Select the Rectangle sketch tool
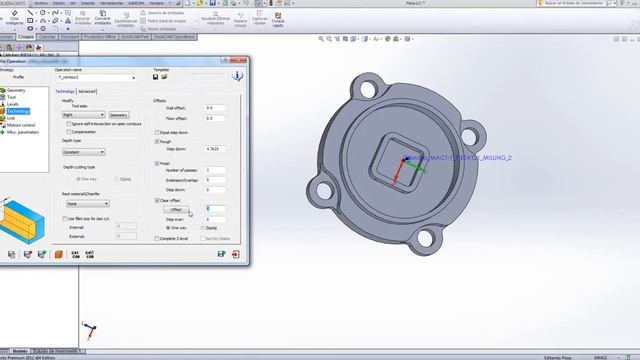 (30, 21)
